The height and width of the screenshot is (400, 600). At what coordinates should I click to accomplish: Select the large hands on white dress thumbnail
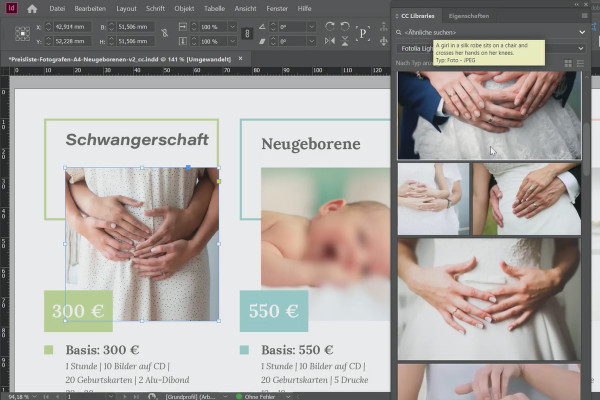tap(489, 299)
